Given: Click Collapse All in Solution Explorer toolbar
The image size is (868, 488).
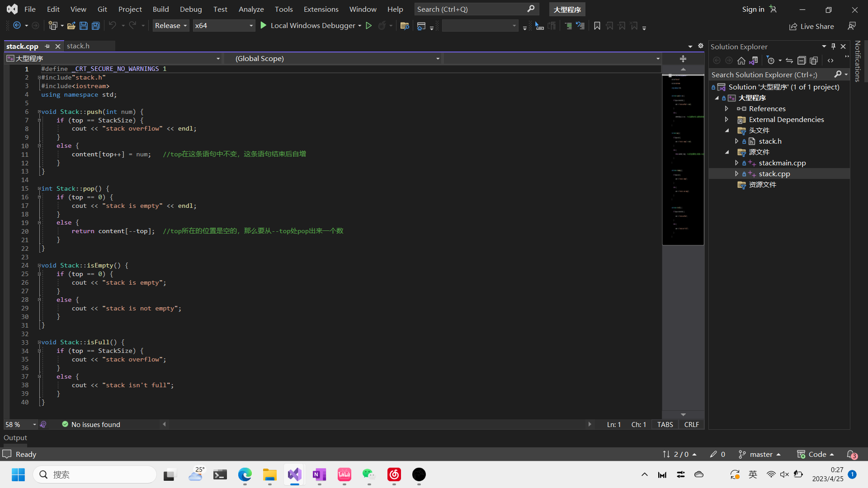Looking at the screenshot, I should [802, 61].
